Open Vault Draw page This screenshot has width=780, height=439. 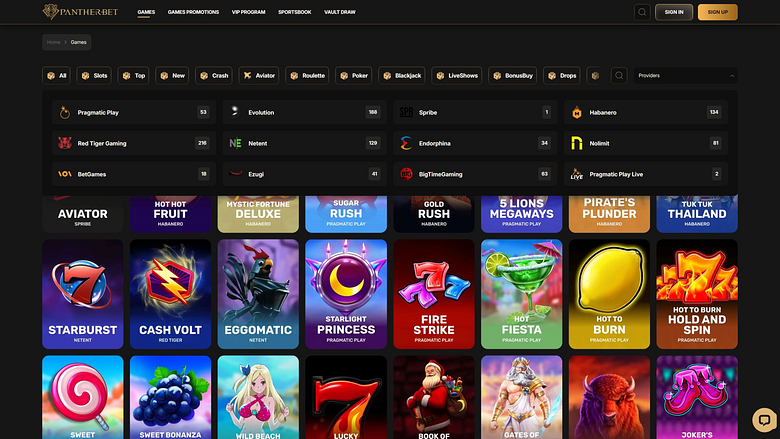(340, 12)
